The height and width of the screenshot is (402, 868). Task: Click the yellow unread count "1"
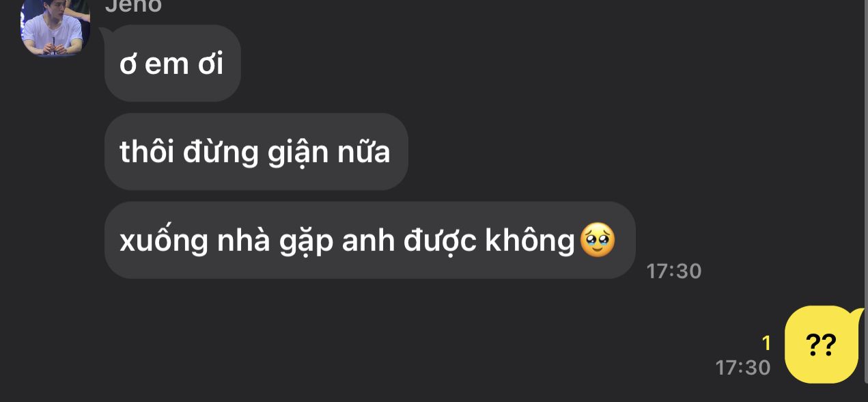tap(766, 343)
